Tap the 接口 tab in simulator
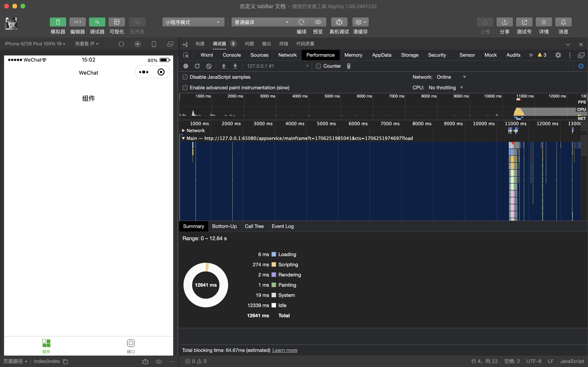The width and height of the screenshot is (588, 367). 131,346
